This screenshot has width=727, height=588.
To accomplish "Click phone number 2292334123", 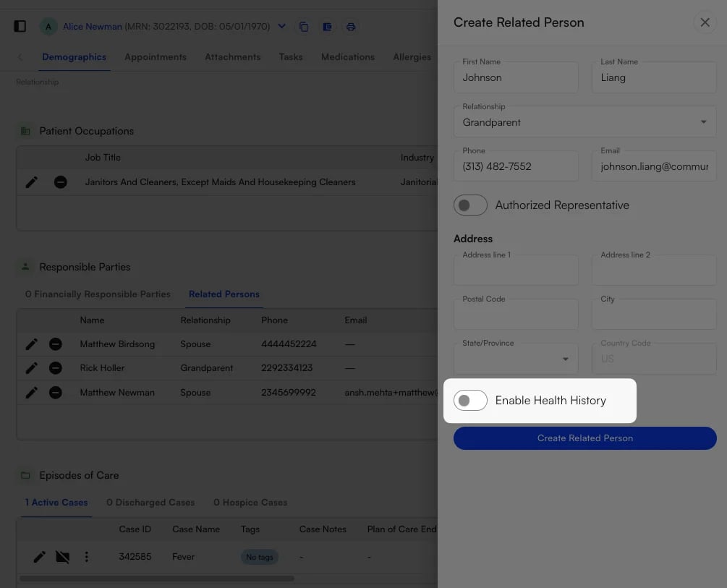I will click(286, 367).
